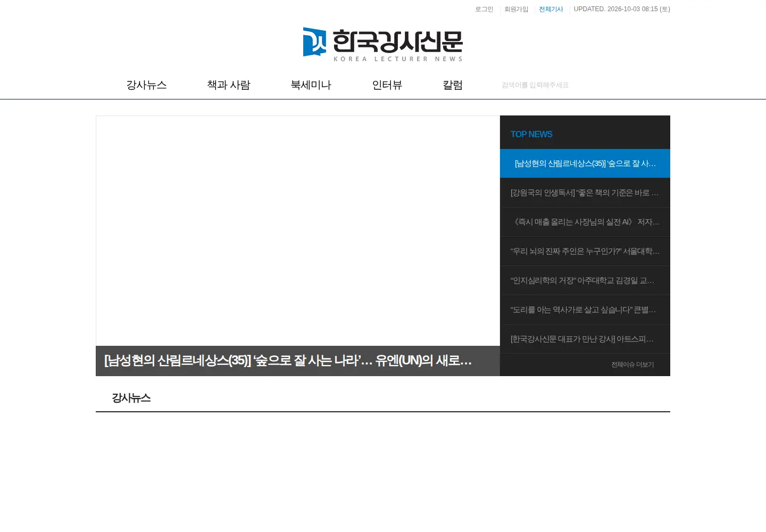Screen dimensions: 766x532
Task: Open the highlighted 남성현의 산림르네상스(35) top news item
Action: 585,163
